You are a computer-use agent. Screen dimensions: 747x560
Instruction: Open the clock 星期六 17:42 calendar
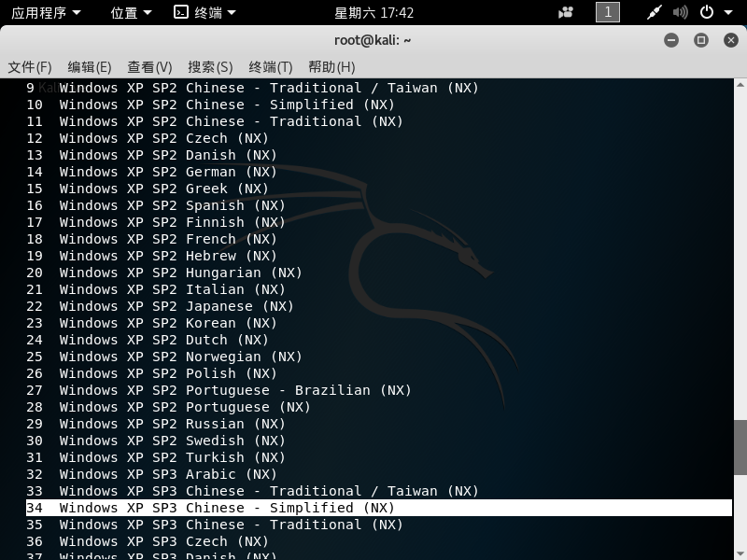point(374,13)
